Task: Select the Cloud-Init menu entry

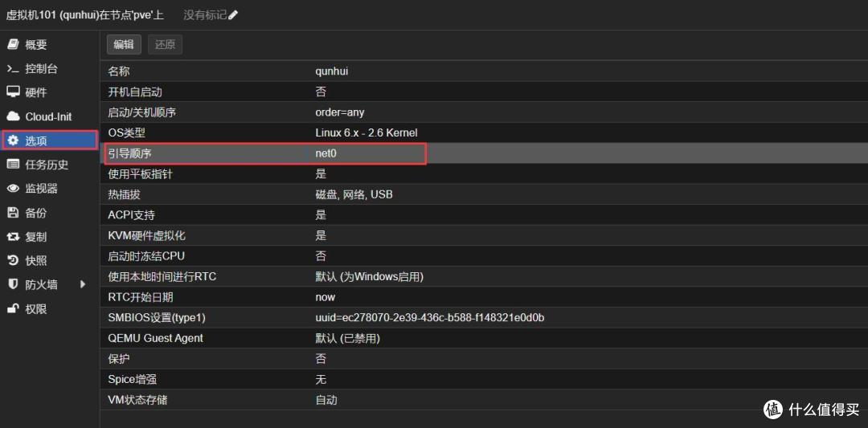Action: tap(50, 116)
